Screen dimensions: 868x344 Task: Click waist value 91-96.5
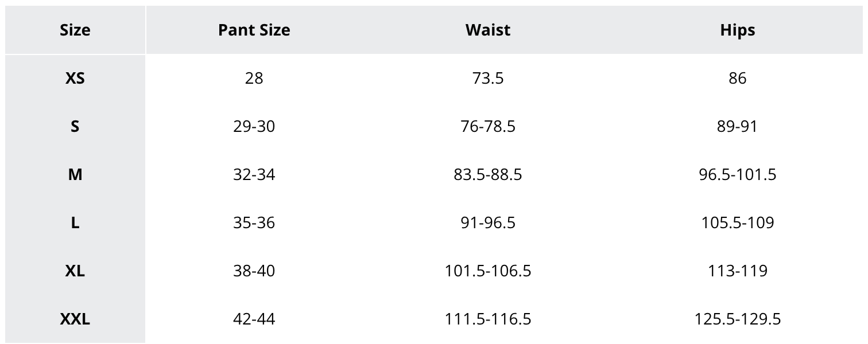[488, 222]
